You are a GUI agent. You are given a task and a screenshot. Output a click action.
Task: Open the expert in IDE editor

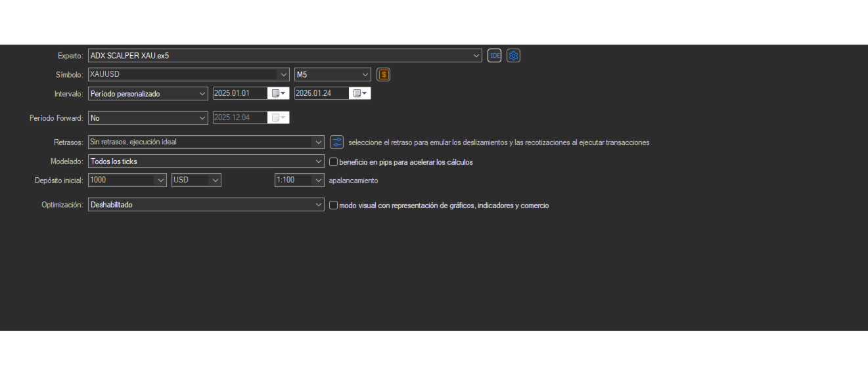[x=494, y=56]
